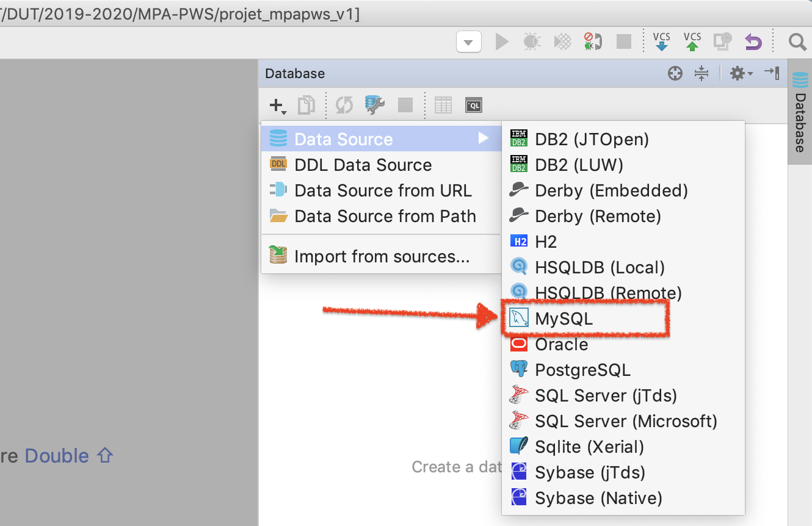This screenshot has width=812, height=526.
Task: Choose Derby (Remote) driver
Action: (623, 216)
